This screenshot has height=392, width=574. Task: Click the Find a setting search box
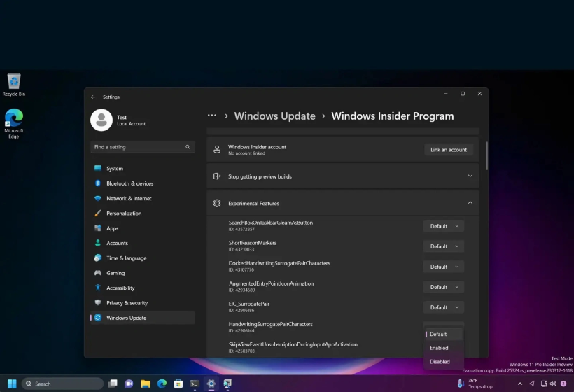pos(139,147)
